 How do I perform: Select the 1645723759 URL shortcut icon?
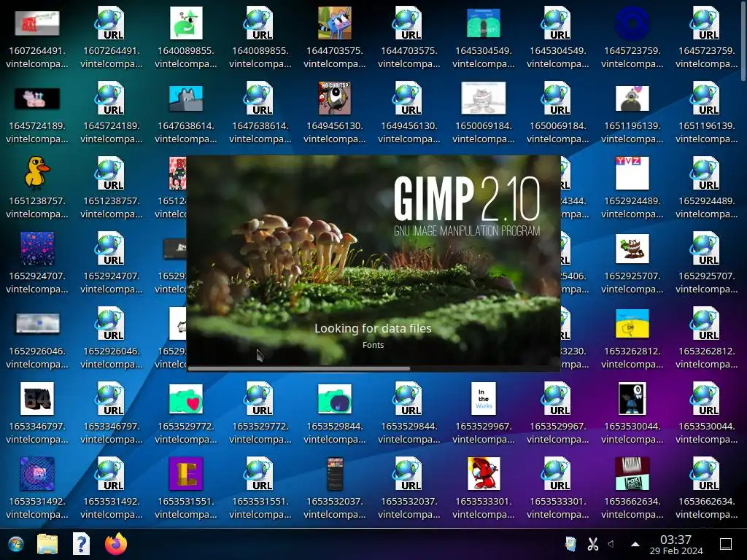(x=705, y=23)
